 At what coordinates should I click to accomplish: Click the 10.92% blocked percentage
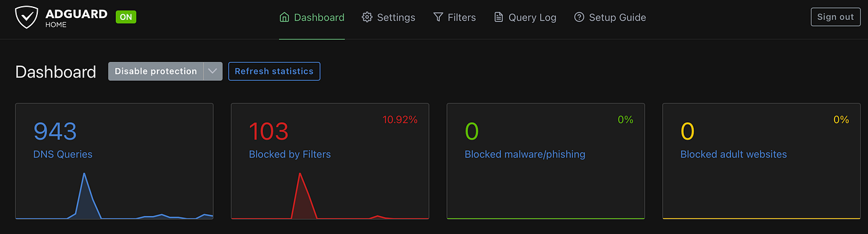[400, 120]
